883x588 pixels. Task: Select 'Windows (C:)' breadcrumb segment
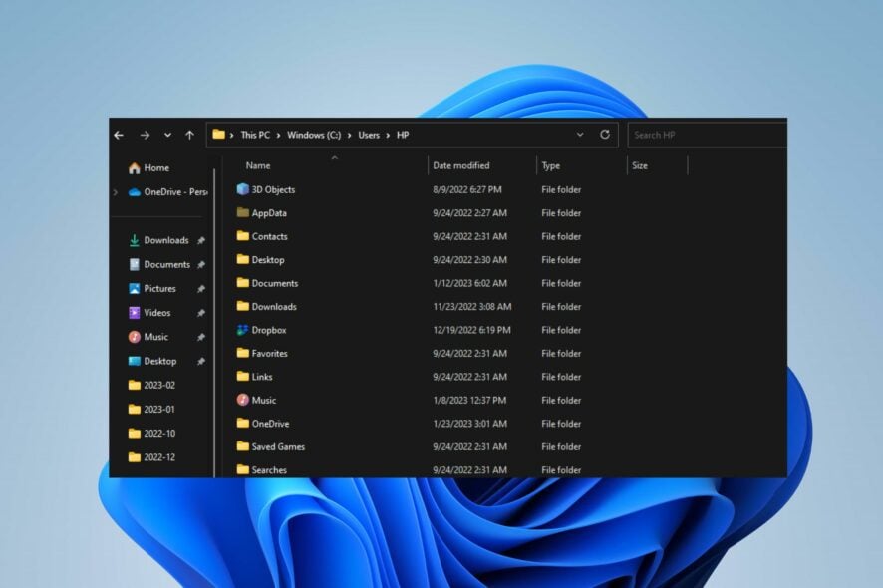[x=314, y=135]
